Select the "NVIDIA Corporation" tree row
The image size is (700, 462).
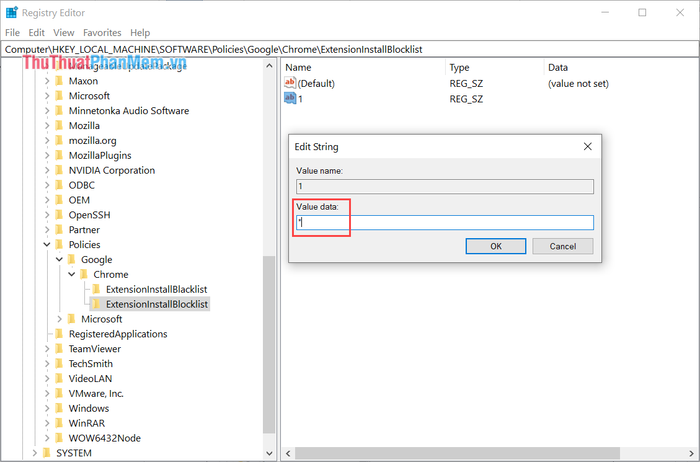click(x=112, y=171)
